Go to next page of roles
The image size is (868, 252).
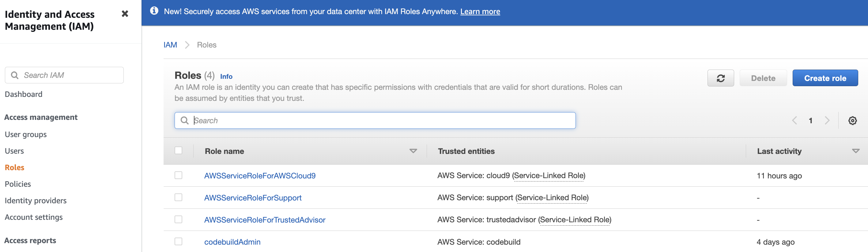click(x=827, y=121)
